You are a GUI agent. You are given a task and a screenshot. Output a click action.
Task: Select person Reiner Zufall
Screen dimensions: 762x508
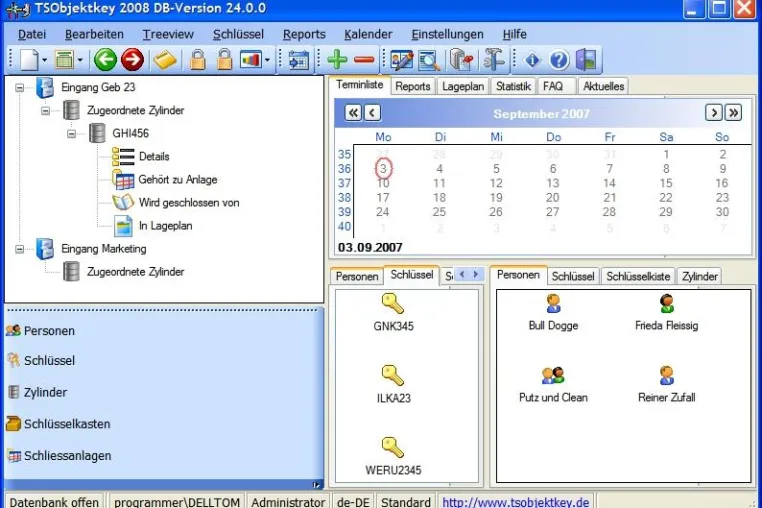pos(666,385)
